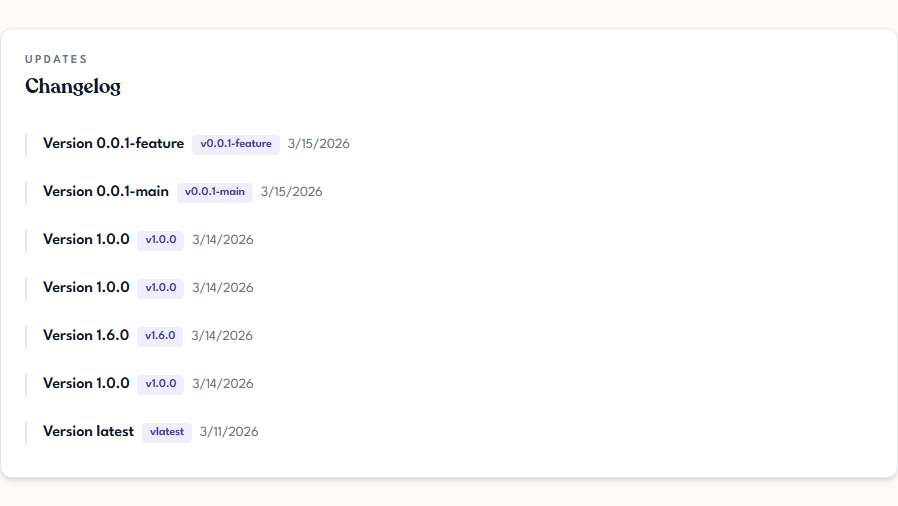Click the v1.6.0 version badge
This screenshot has height=506, width=898.
tap(160, 336)
